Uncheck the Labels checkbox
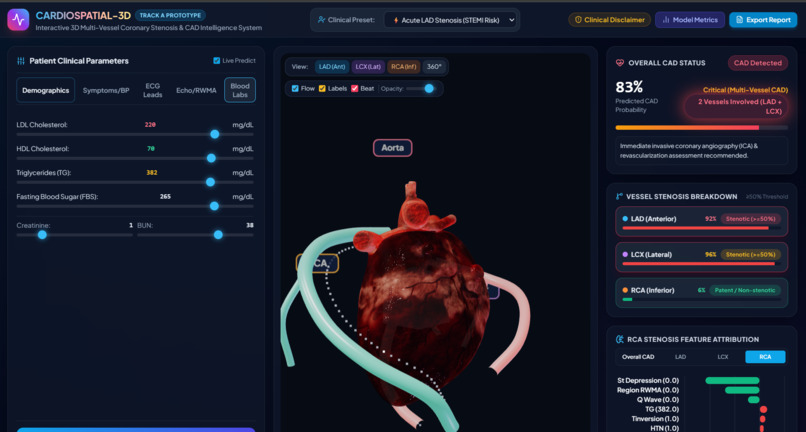806x432 pixels. (x=322, y=88)
